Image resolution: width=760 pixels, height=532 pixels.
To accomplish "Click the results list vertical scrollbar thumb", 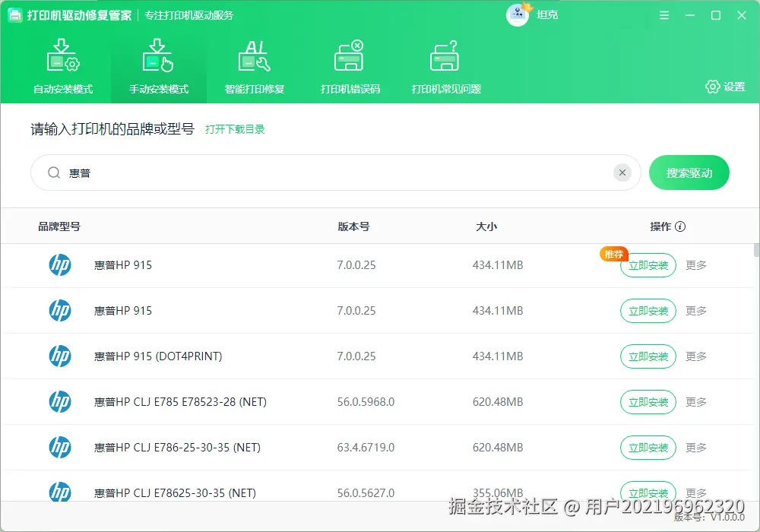I will pos(757,251).
